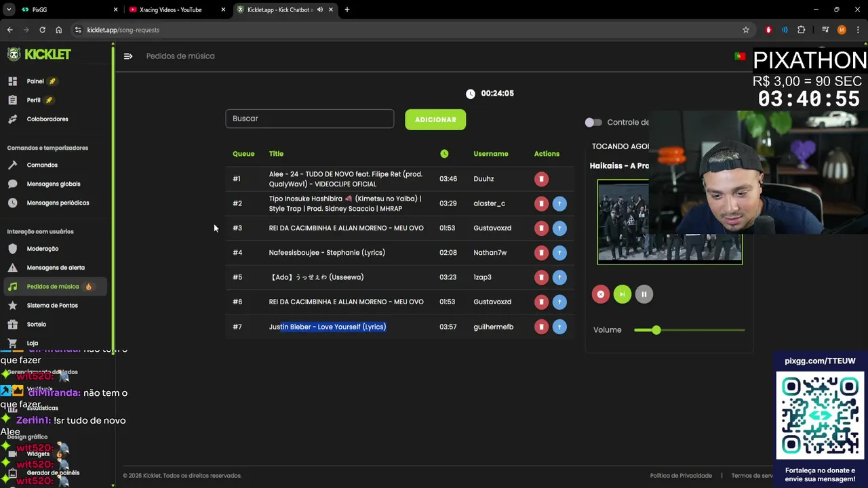Stop the currently playing song
This screenshot has width=868, height=488.
click(x=600, y=294)
